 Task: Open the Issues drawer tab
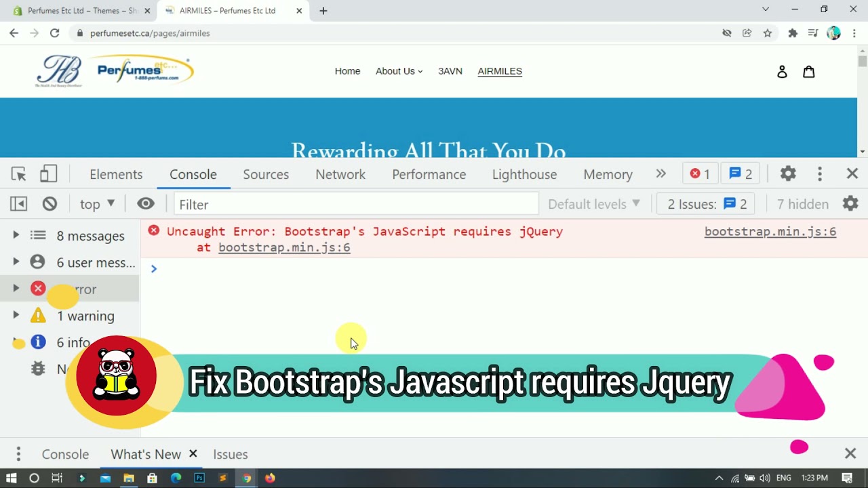231,454
